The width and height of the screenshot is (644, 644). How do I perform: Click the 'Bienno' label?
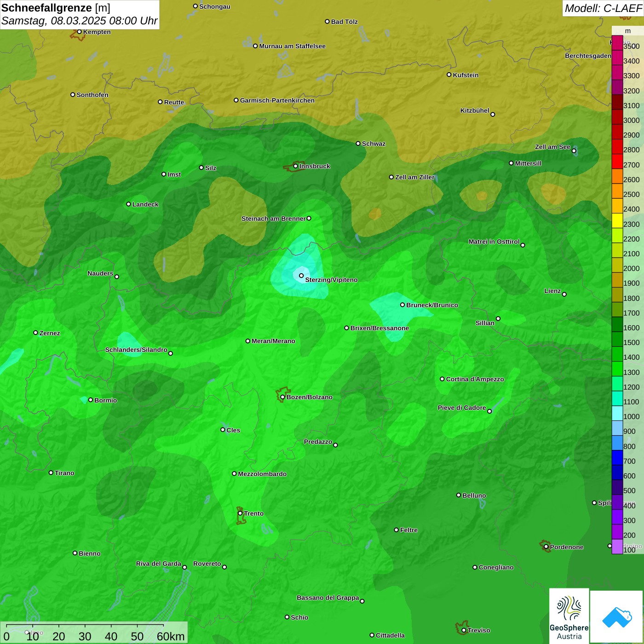[x=89, y=553]
